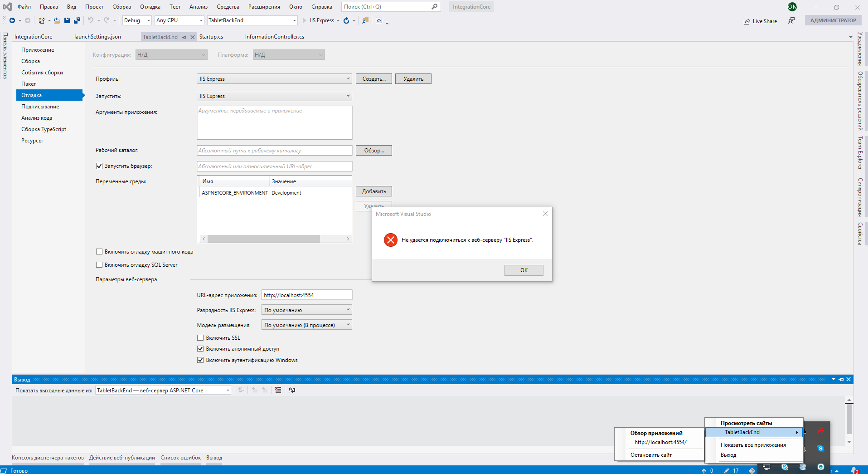Switch to the Startup.cs tab
The image size is (868, 474).
tap(211, 37)
